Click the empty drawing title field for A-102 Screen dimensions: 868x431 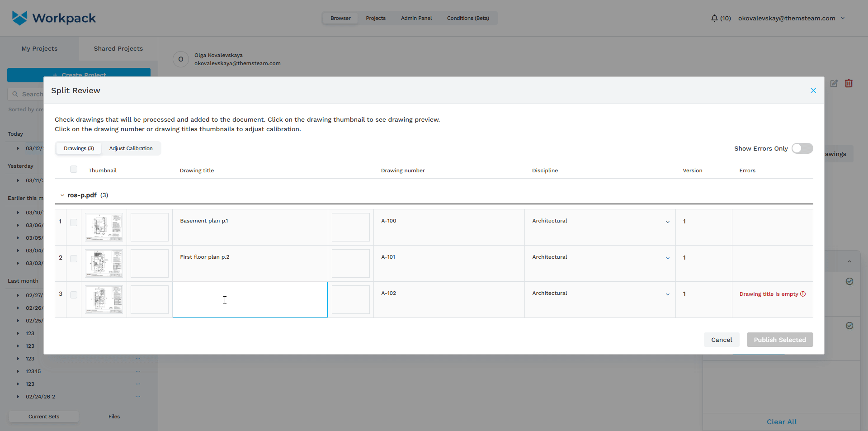pos(250,299)
